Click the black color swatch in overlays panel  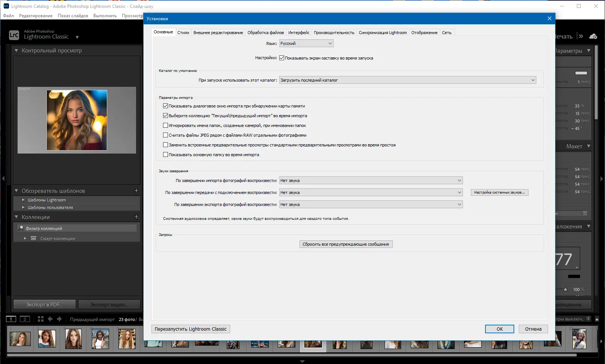(574, 276)
